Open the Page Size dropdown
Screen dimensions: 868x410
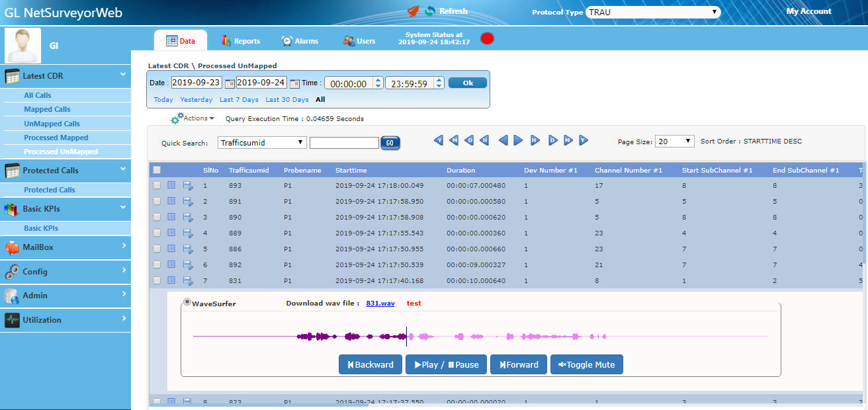(674, 142)
